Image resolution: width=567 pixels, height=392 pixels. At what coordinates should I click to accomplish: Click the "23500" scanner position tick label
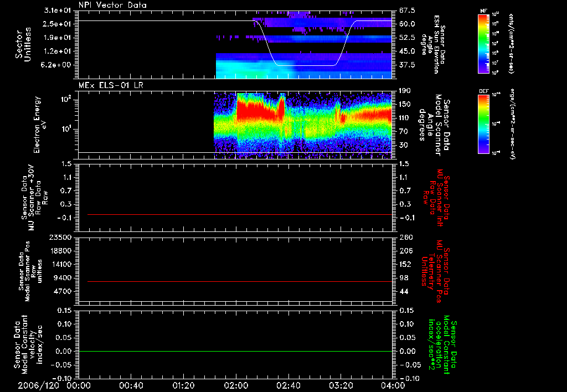[x=61, y=237]
